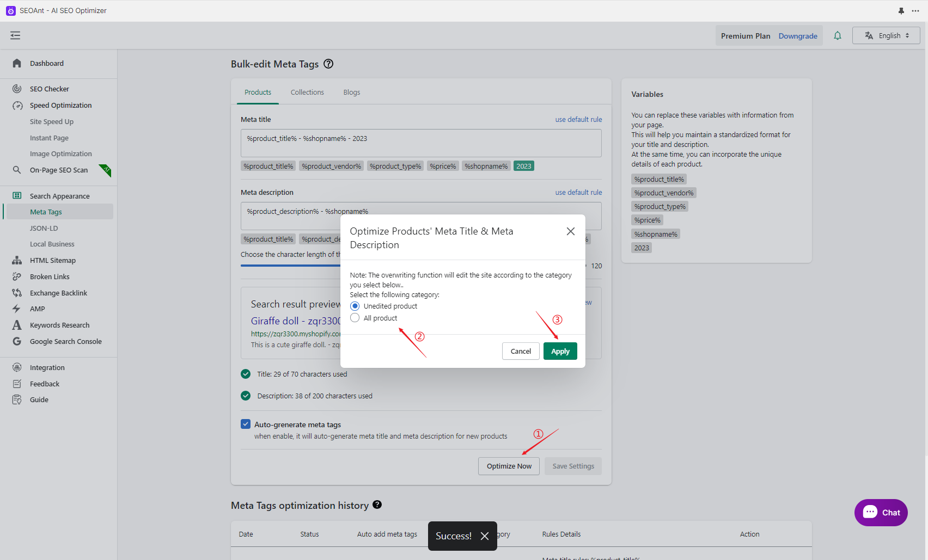Click the green 2023 tag under Meta title
928x560 pixels.
524,166
